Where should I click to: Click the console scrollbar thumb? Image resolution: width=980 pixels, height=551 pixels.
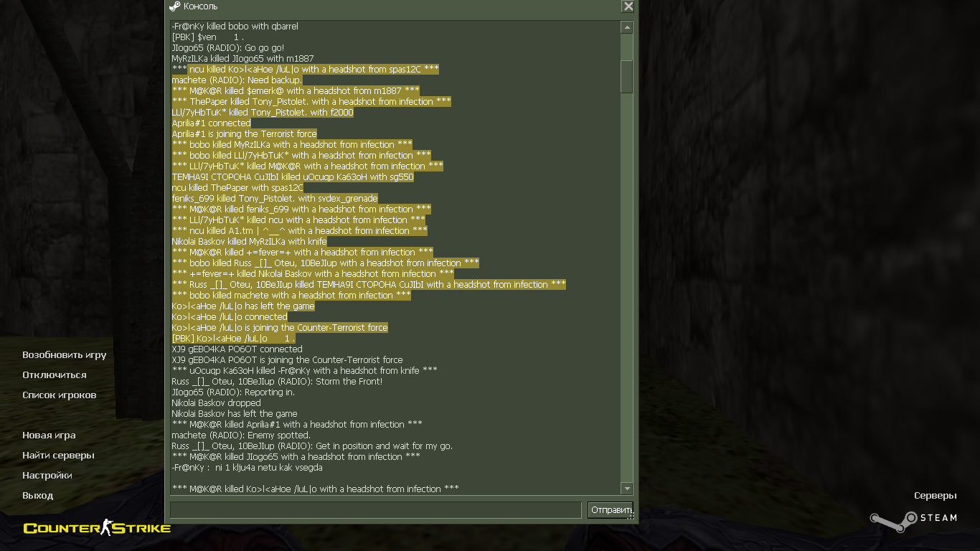[626, 77]
